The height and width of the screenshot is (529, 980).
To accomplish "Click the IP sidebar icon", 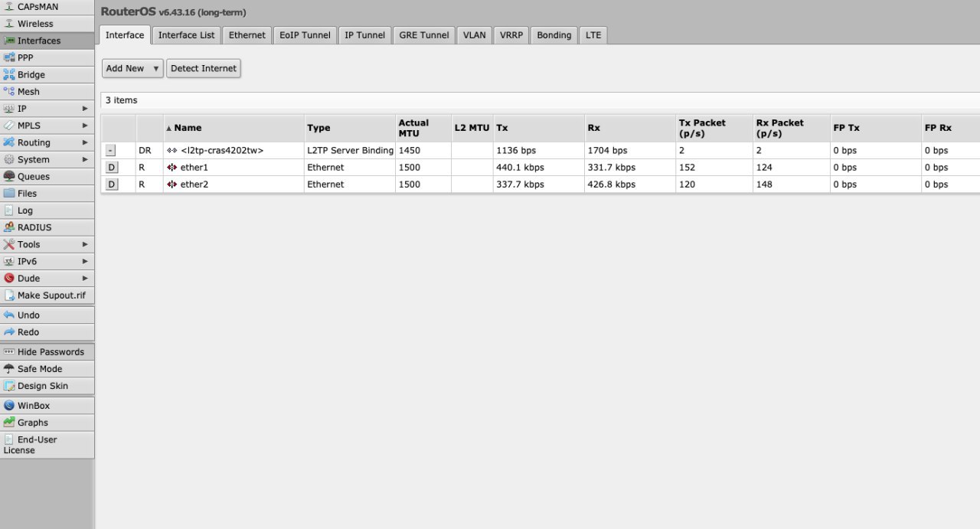I will pyautogui.click(x=9, y=109).
